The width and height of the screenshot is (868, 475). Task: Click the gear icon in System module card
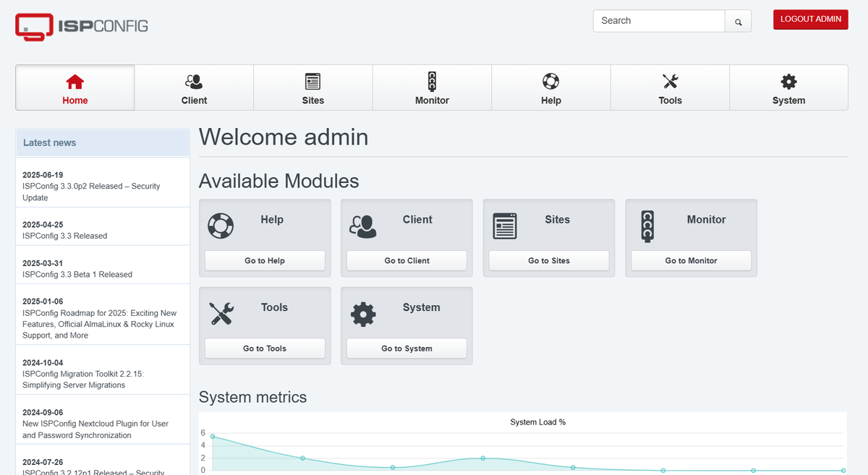point(363,314)
